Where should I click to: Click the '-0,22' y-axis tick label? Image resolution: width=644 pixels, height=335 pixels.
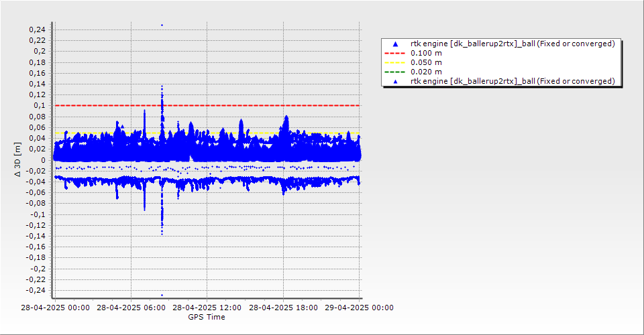tap(36, 279)
